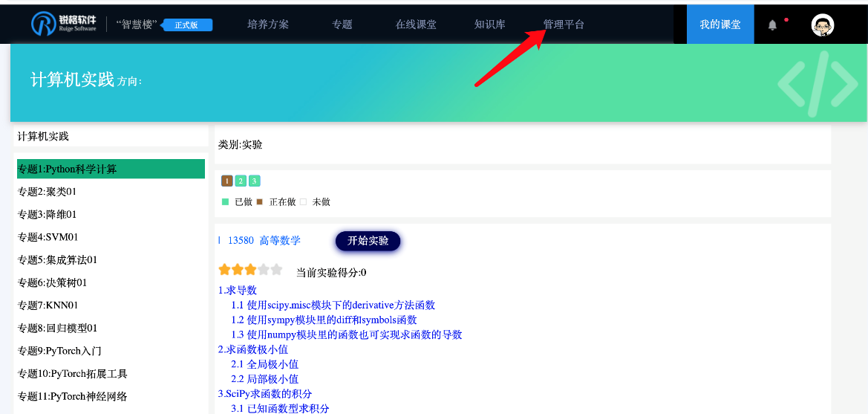Open link 2.1 全局极小值

(264, 364)
